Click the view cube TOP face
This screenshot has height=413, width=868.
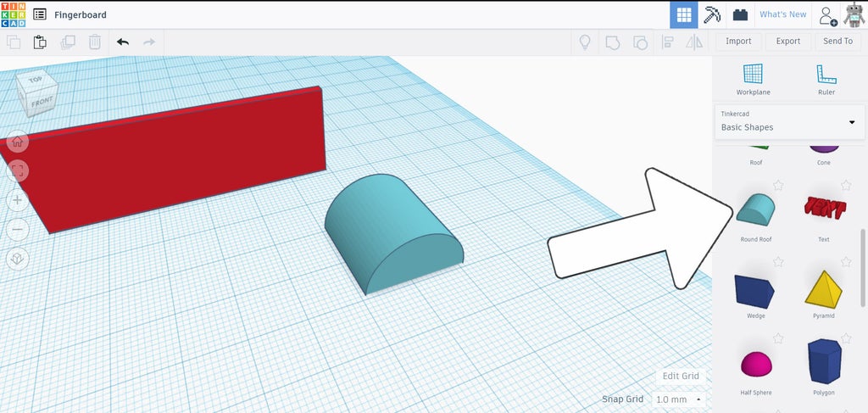coord(36,81)
